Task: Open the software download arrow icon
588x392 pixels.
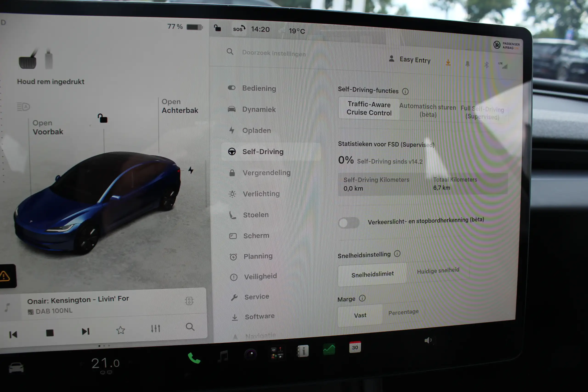Action: [448, 62]
